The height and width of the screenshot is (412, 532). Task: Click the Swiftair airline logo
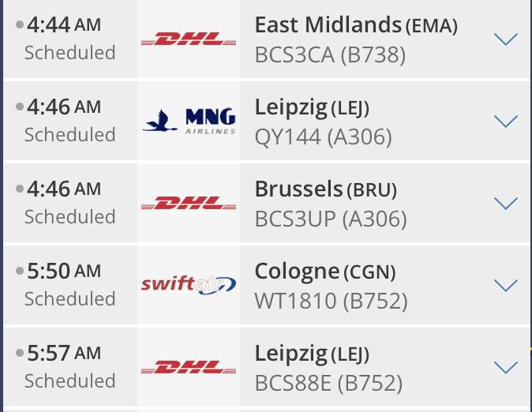pos(189,285)
